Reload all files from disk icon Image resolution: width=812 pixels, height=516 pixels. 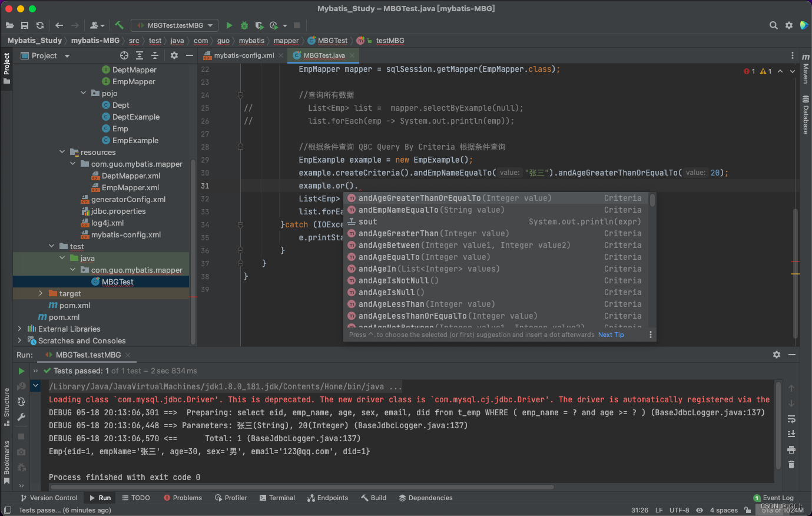pos(40,25)
